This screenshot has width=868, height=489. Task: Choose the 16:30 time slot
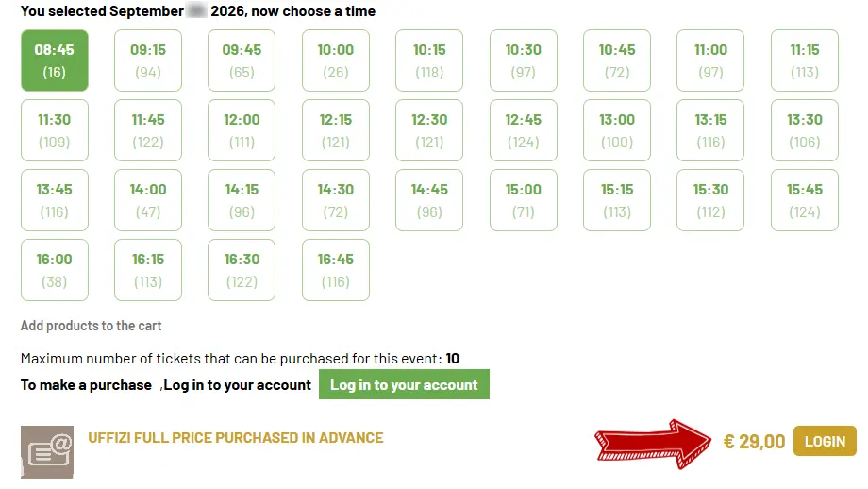tap(242, 270)
